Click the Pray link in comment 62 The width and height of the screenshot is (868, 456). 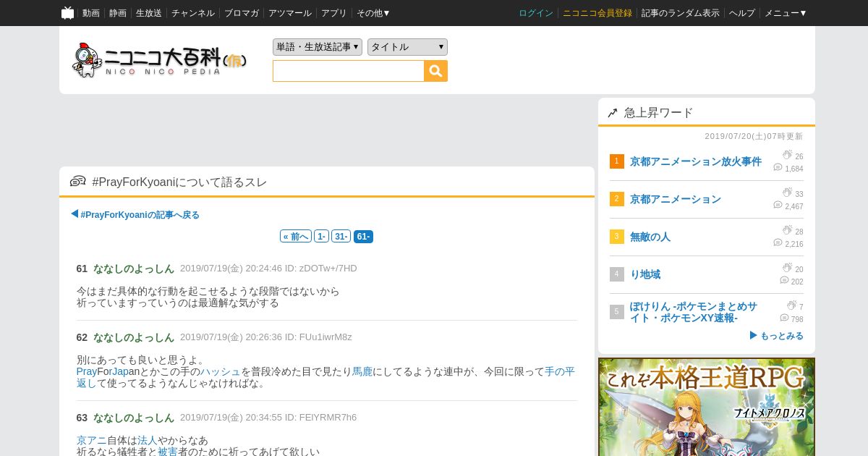[x=87, y=371]
